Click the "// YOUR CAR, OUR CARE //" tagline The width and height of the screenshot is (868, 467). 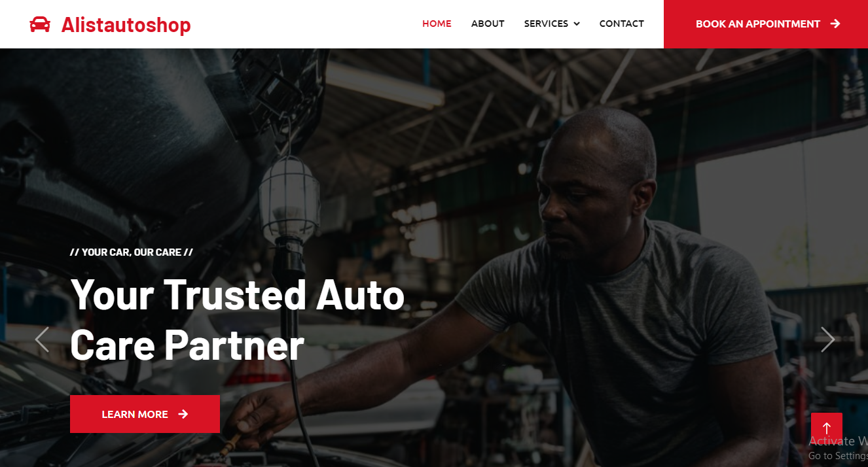tap(132, 252)
